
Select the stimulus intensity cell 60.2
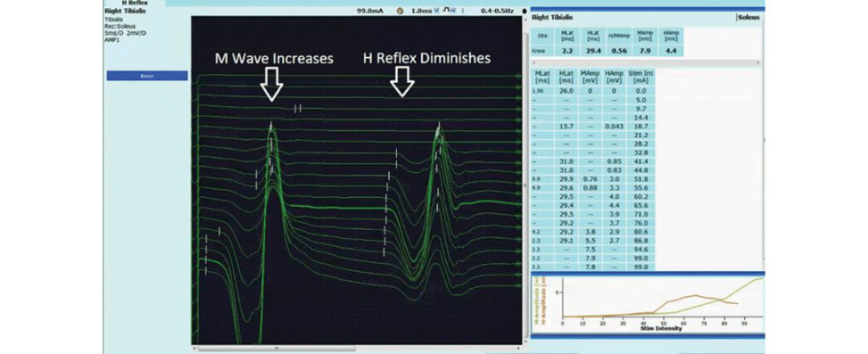click(x=641, y=196)
